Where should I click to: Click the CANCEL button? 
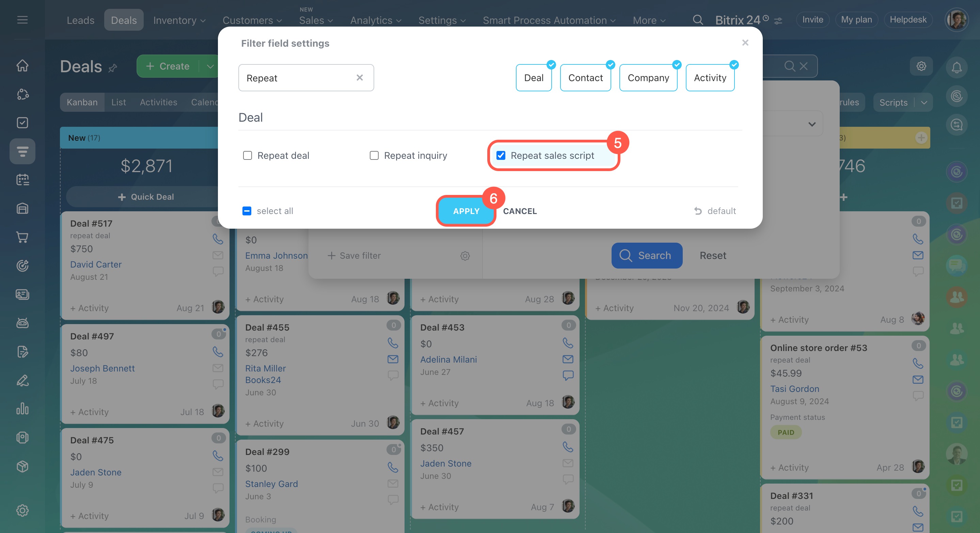coord(520,211)
